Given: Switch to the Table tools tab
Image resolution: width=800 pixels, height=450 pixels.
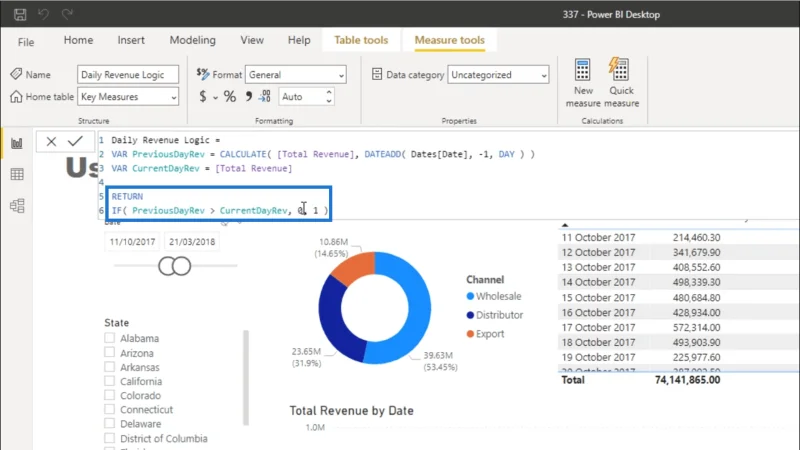Looking at the screenshot, I should click(x=361, y=40).
